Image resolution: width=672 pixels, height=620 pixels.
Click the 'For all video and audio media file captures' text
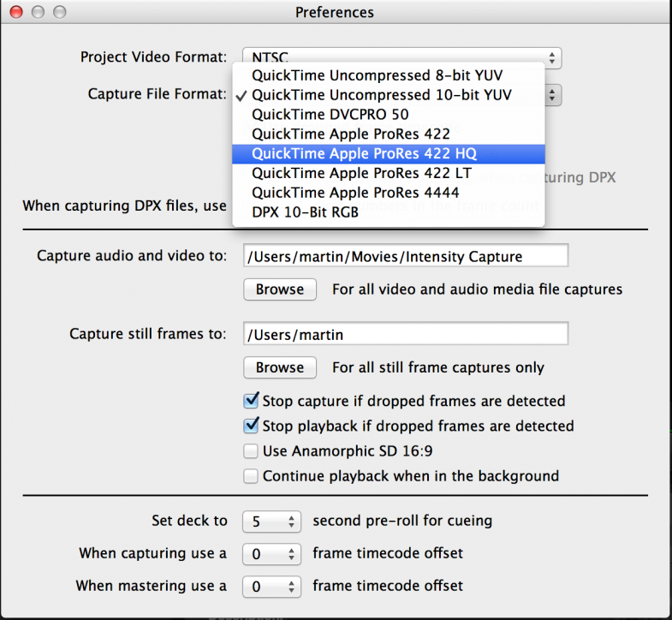[478, 289]
